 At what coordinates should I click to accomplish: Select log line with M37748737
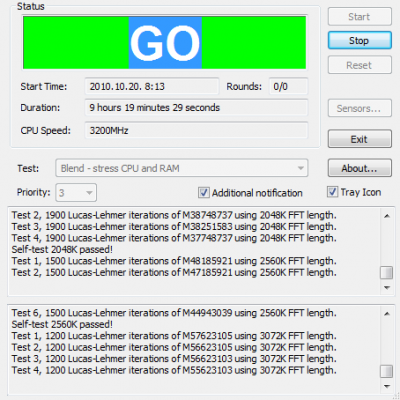tap(174, 238)
